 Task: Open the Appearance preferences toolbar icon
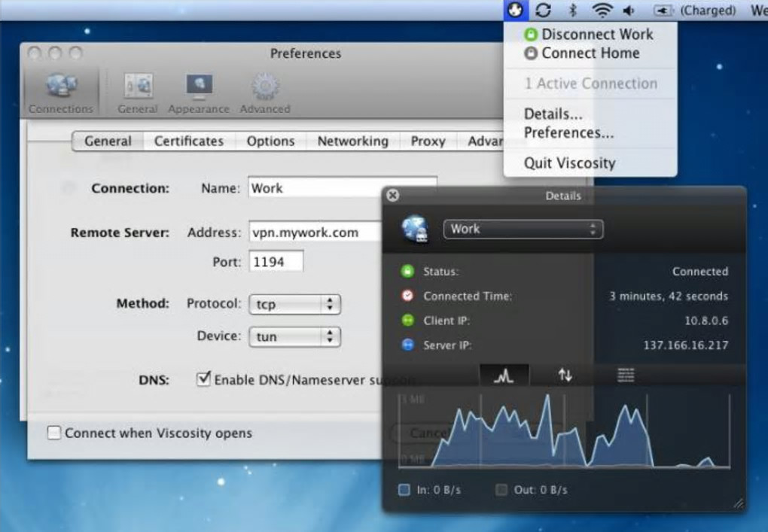(198, 93)
